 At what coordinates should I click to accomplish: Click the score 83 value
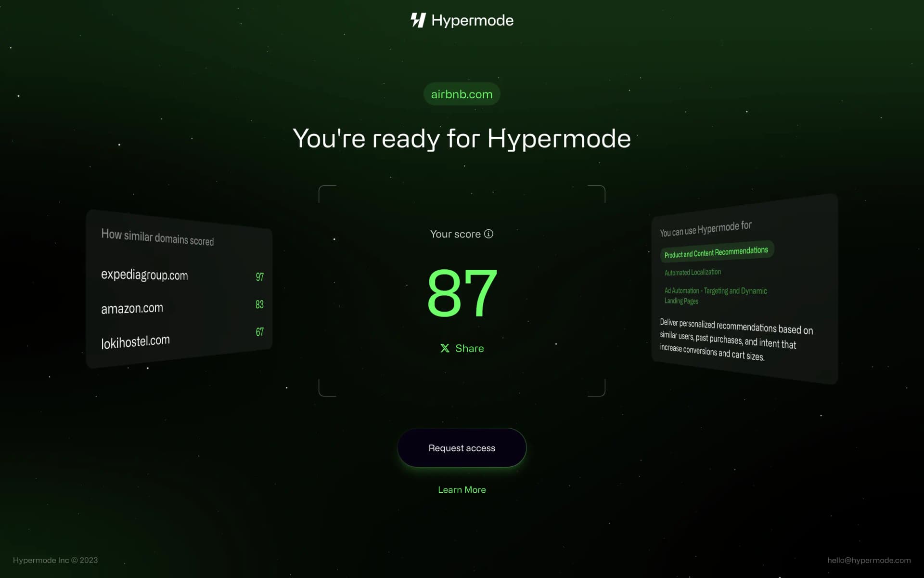point(259,304)
